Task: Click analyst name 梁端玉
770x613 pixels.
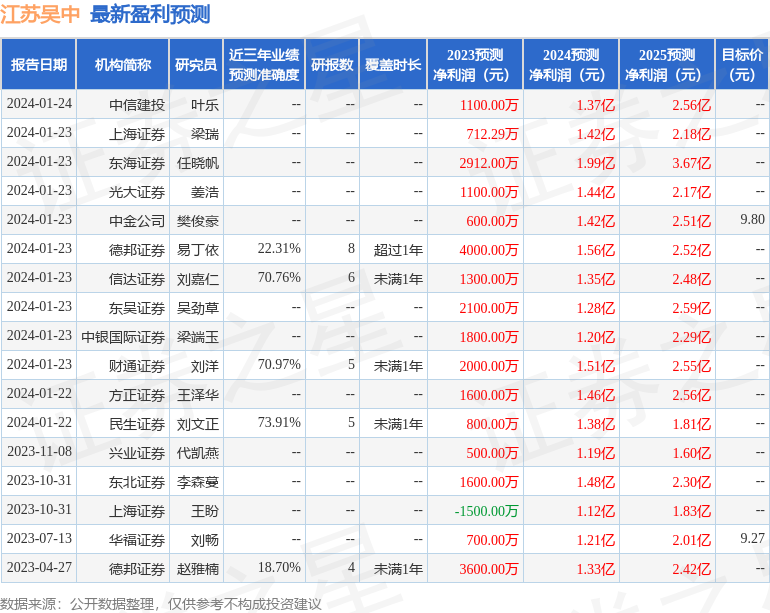Action: (198, 336)
